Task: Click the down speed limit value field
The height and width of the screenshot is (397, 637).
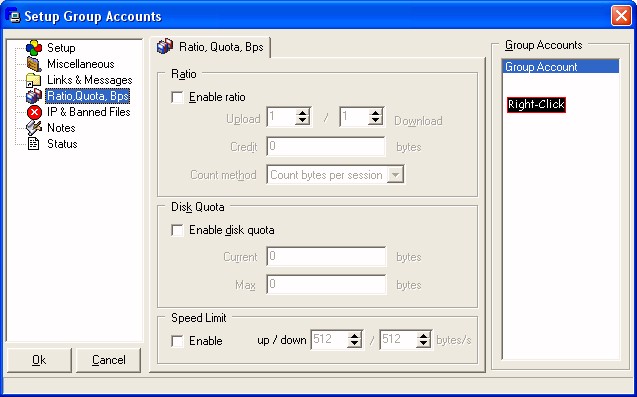Action: pyautogui.click(x=399, y=340)
